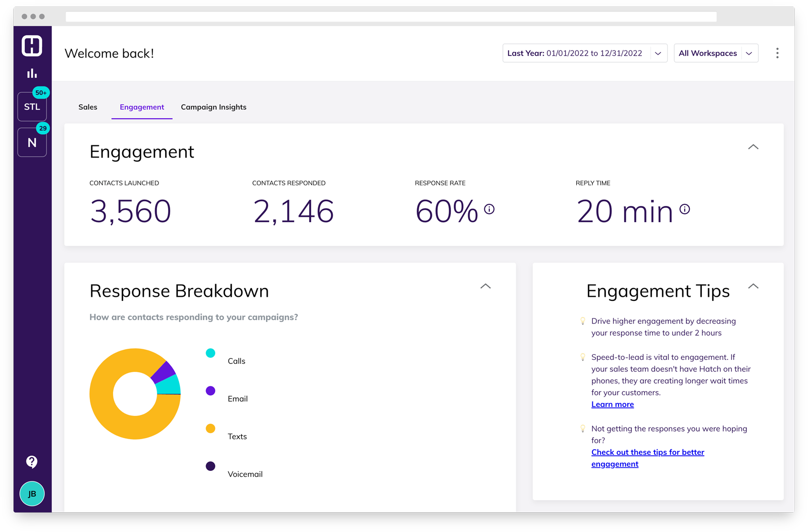Collapse the Engagement Tips panel
This screenshot has width=808, height=532.
(x=753, y=286)
